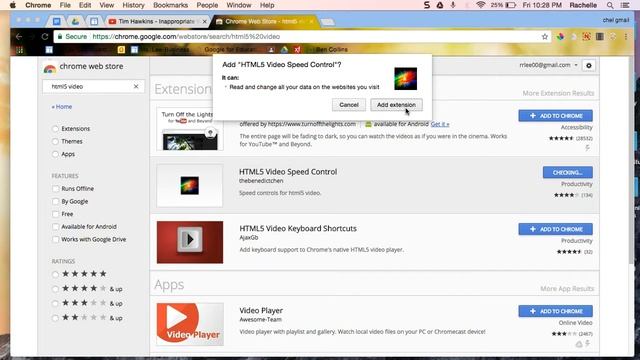
Task: Cancel the HTML5 Video Speed Control dialog
Action: [x=349, y=105]
